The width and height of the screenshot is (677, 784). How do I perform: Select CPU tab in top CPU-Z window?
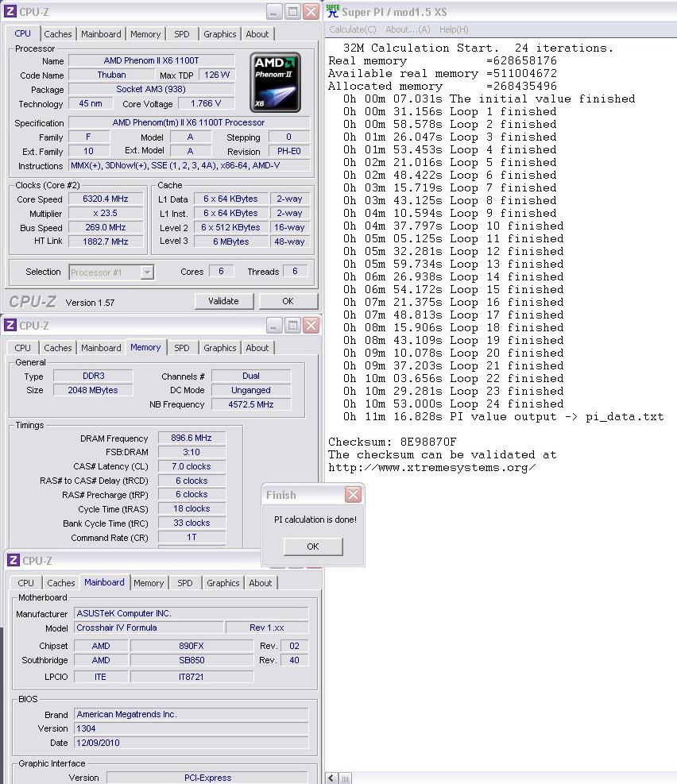(22, 33)
